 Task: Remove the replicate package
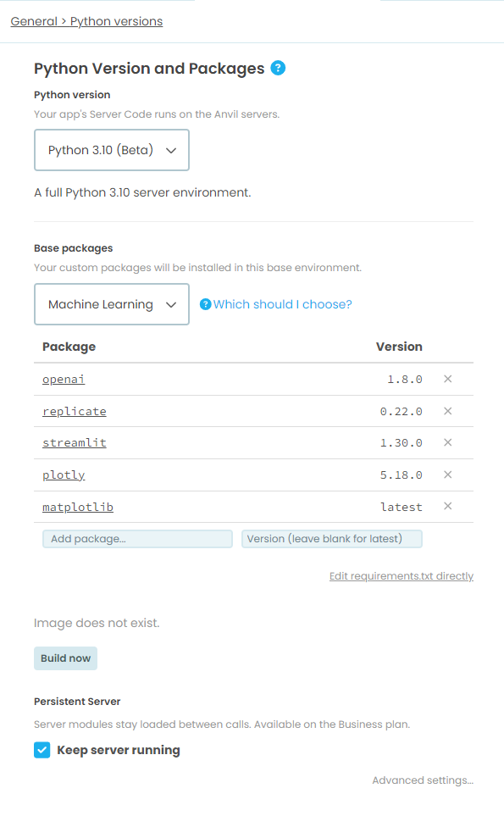(447, 411)
